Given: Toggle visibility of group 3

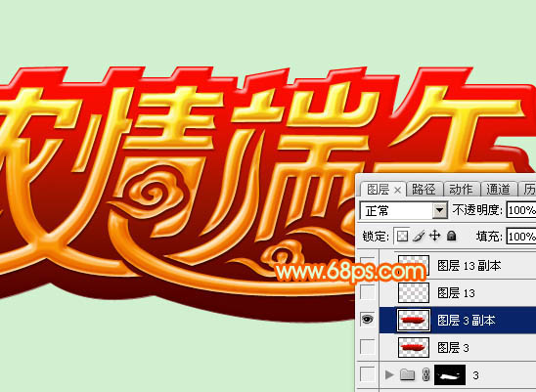Looking at the screenshot, I should point(368,374).
